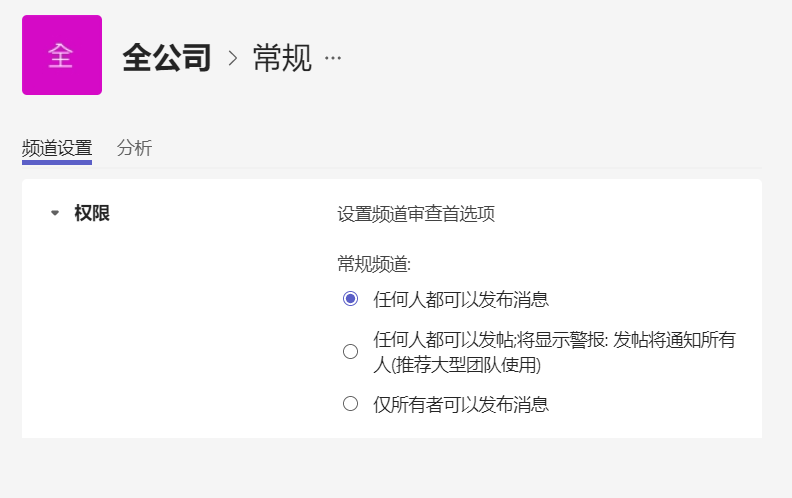Select the 任何人都可以发布消息 radio button
The width and height of the screenshot is (792, 498).
pos(351,299)
